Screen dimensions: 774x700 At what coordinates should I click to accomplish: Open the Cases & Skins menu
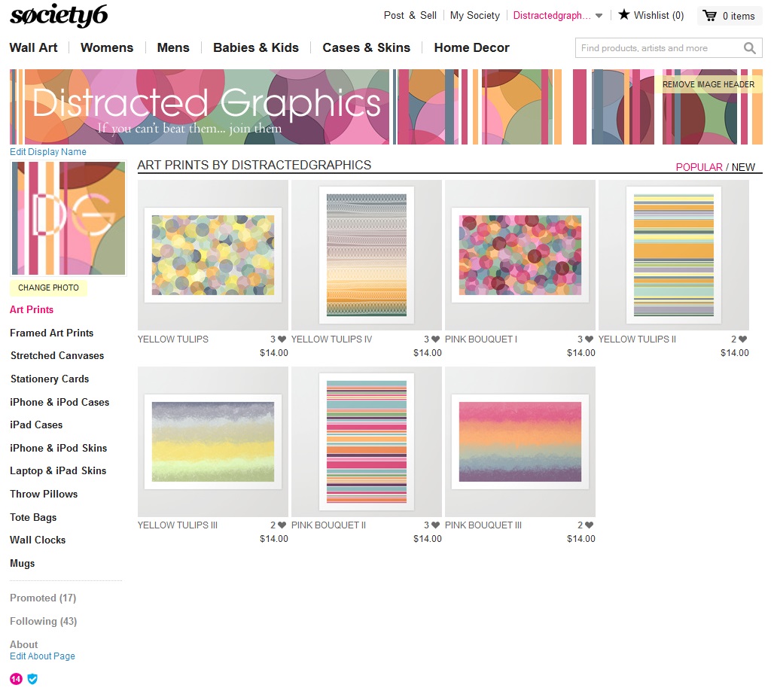tap(366, 48)
